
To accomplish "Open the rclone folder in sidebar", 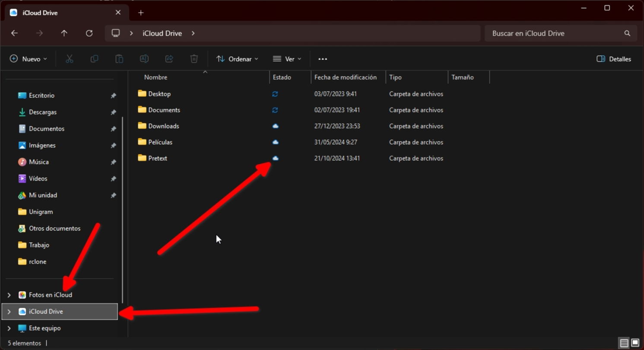I will [37, 261].
